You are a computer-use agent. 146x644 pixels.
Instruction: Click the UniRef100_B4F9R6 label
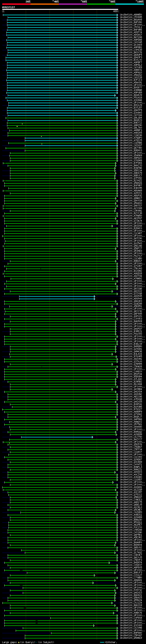coord(131,30)
